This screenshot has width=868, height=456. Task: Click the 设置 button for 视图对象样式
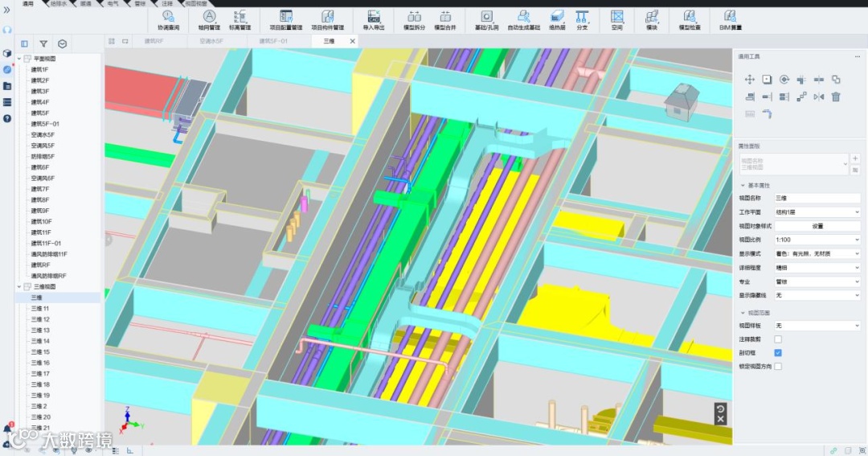817,226
